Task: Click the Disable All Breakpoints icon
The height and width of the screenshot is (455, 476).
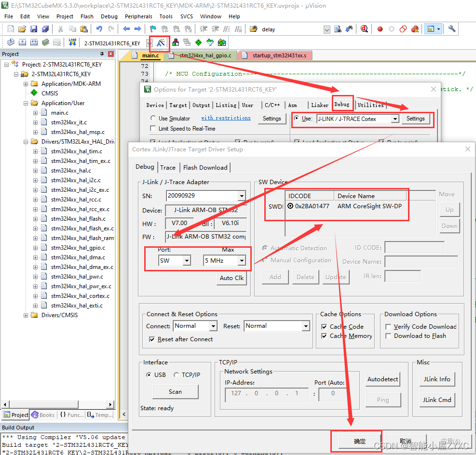Action: click(403, 29)
